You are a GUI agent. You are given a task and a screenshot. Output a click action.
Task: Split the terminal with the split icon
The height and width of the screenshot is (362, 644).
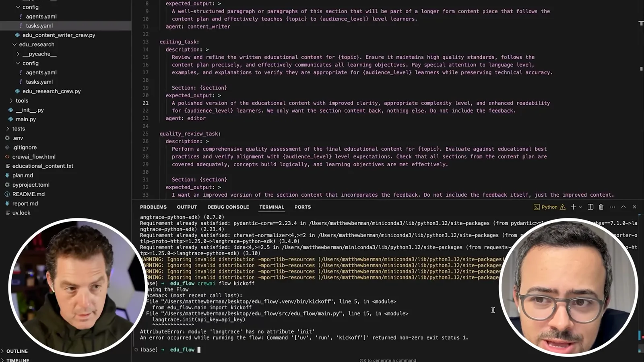tap(590, 207)
